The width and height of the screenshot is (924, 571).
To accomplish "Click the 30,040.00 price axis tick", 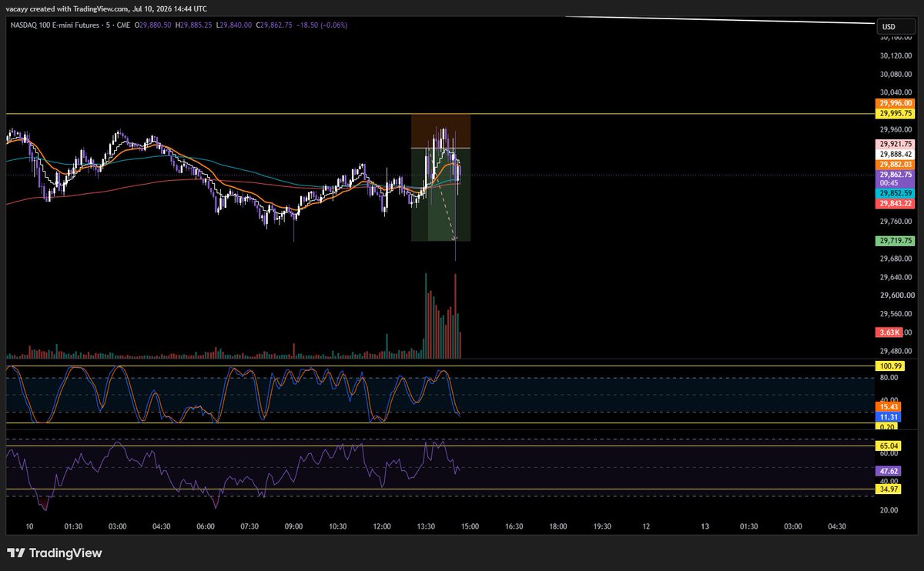I will coord(894,92).
